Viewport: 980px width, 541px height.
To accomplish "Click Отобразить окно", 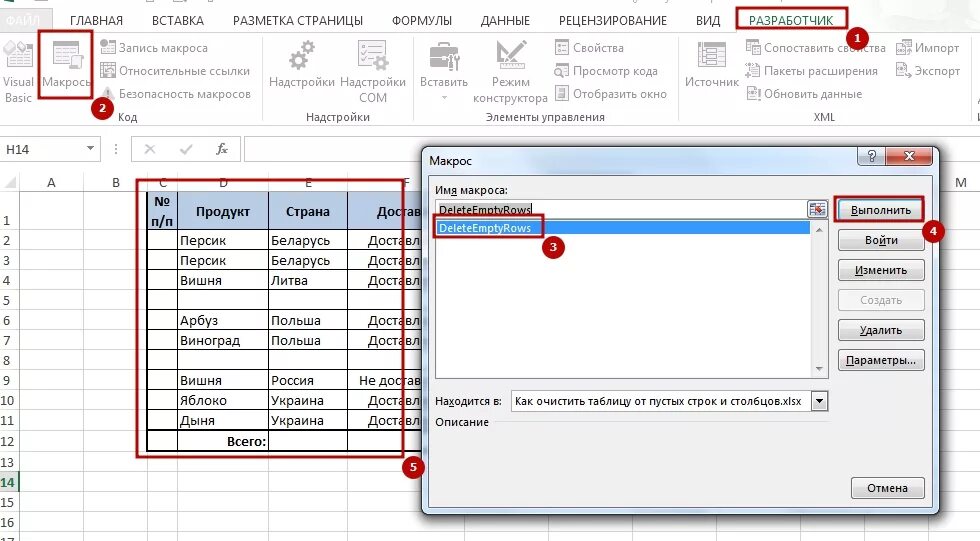I will (611, 94).
